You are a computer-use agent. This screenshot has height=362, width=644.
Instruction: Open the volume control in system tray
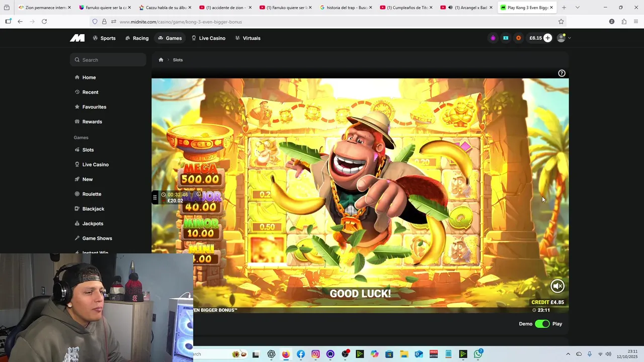click(608, 354)
